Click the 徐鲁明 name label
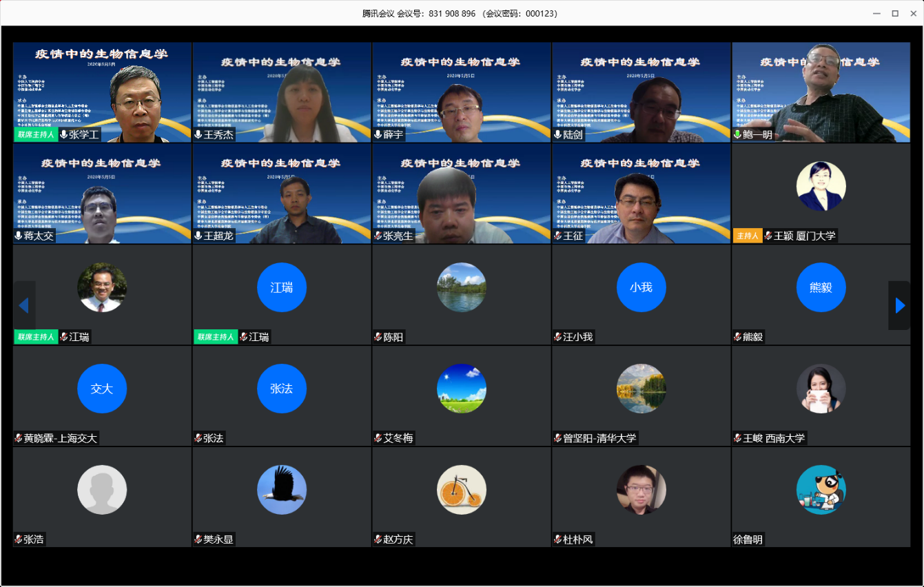 748,539
